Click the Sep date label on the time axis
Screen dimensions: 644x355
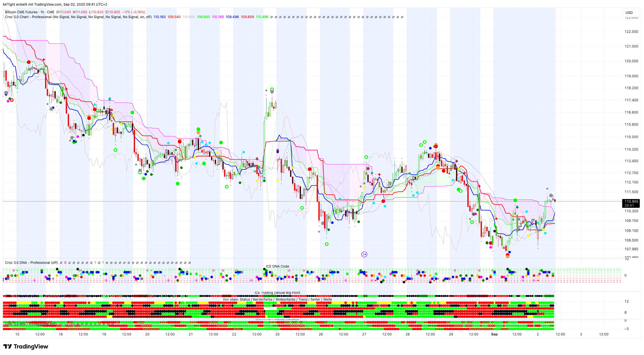coord(494,334)
